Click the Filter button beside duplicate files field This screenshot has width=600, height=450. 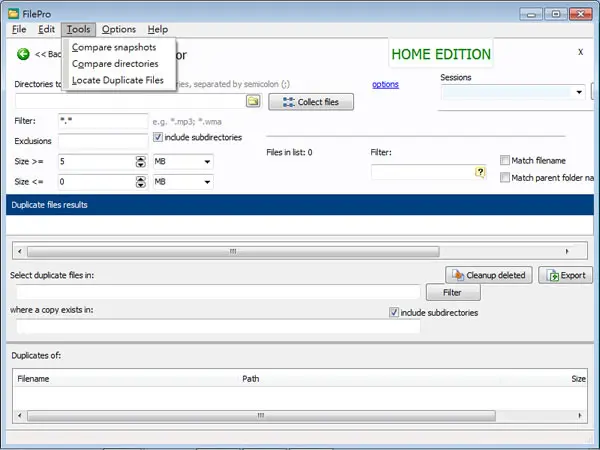pos(453,293)
